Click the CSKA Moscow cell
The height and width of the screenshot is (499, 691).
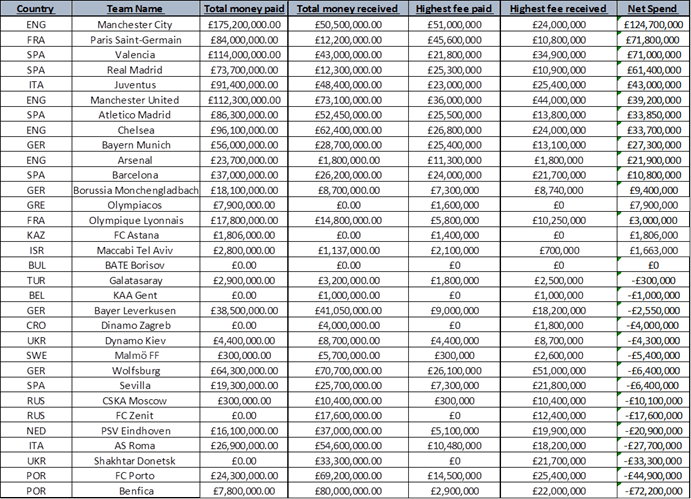[135, 400]
